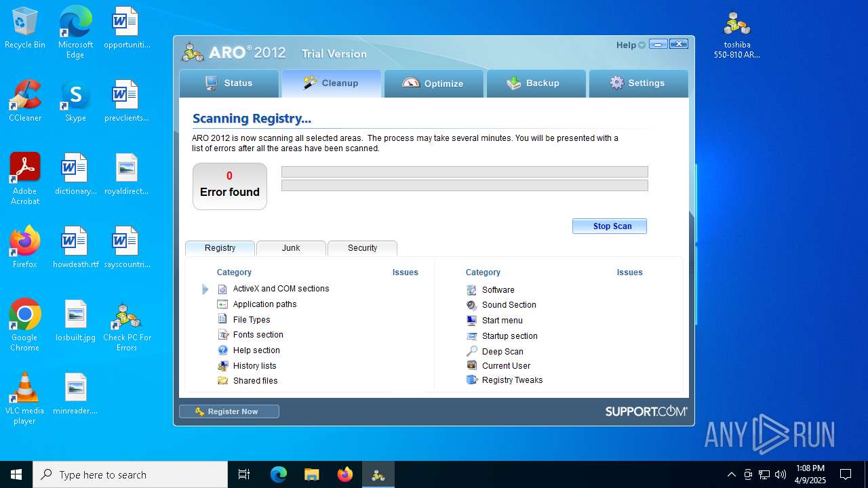The height and width of the screenshot is (488, 868).
Task: Click the network tray icon
Action: [764, 474]
